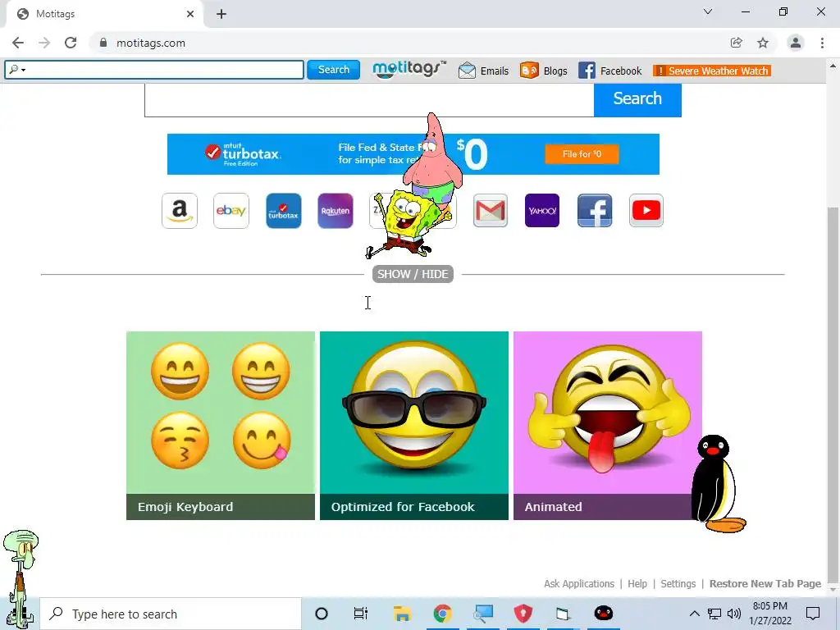Open the Gmail shortcut icon
Screen dimensions: 840x630
[491, 211]
